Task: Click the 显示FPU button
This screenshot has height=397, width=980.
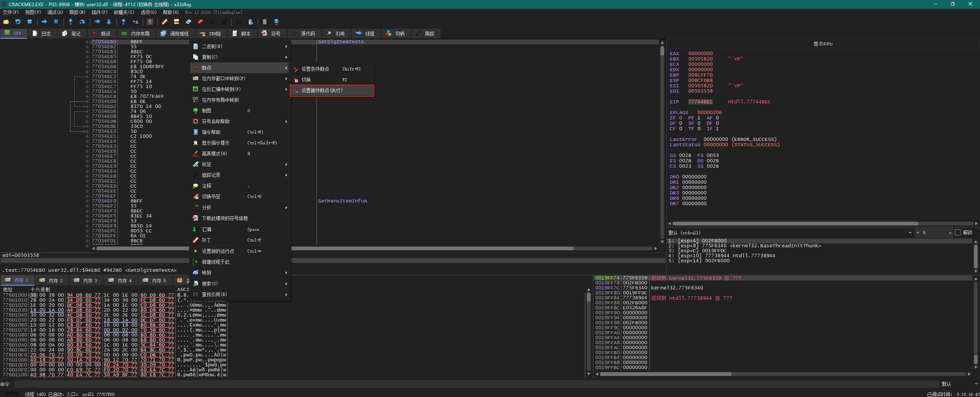Action: (823, 44)
